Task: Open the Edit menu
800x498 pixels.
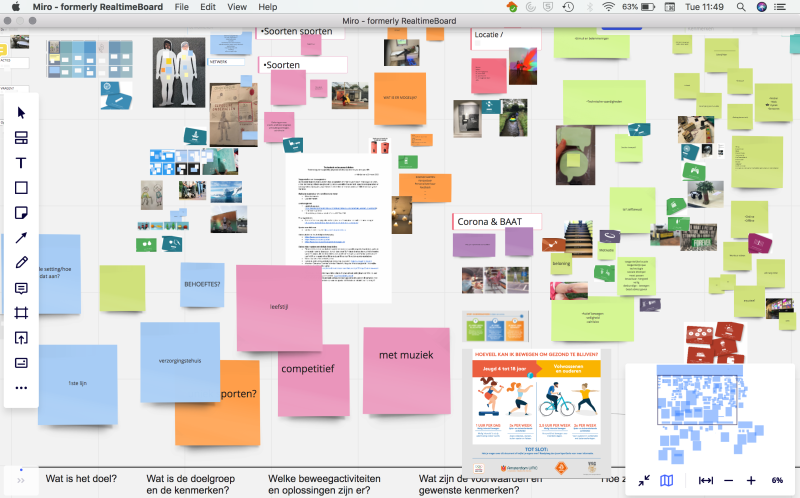Action: [x=208, y=7]
